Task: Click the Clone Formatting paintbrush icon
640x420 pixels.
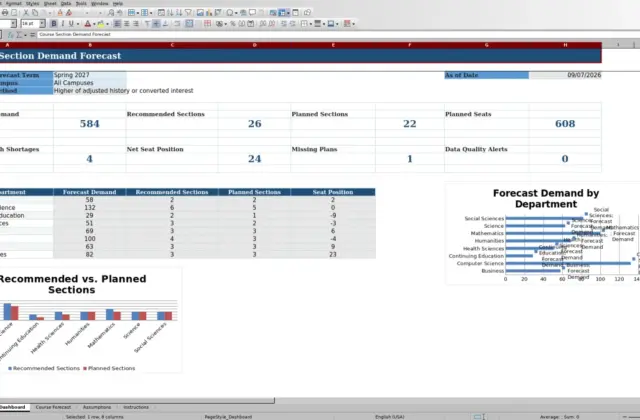Action: point(60,13)
